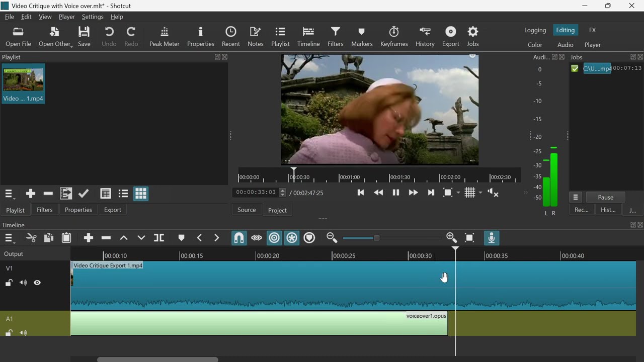The image size is (644, 362).
Task: Switch to Audio layout
Action: point(565,45)
